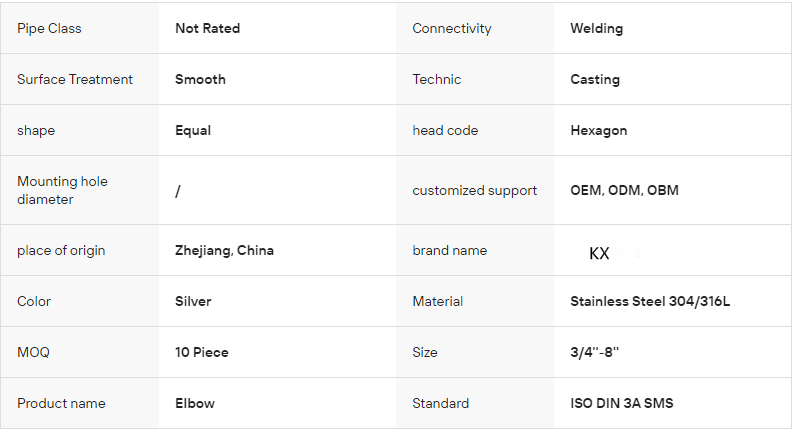
Task: Select the Mounting hole diameter label
Action: click(x=62, y=190)
